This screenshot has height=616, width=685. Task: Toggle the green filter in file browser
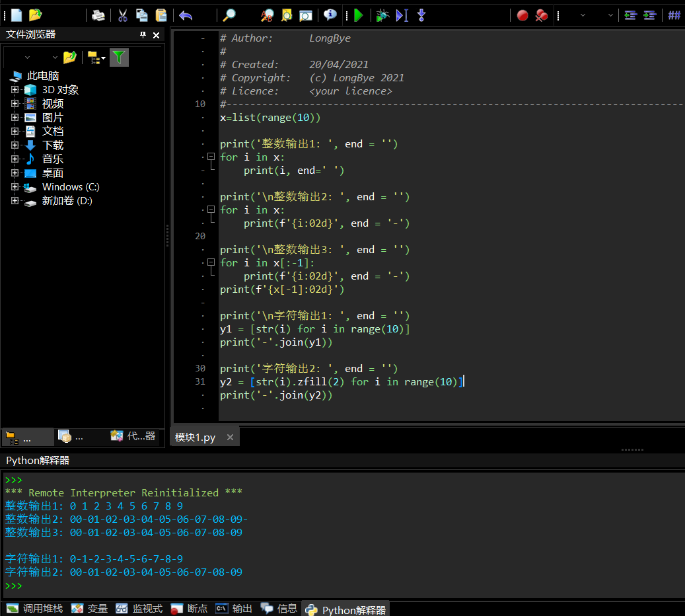coord(118,58)
